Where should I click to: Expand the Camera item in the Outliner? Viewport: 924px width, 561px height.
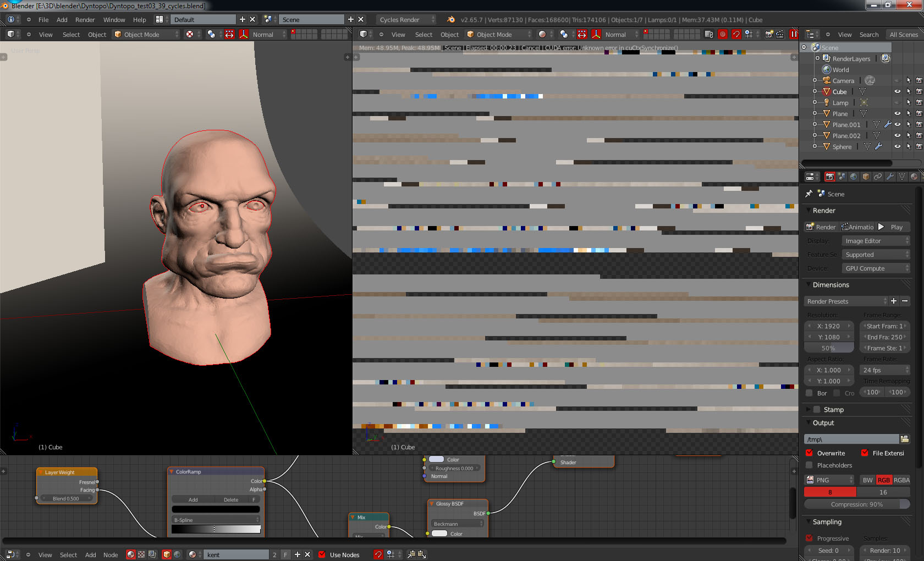point(815,80)
